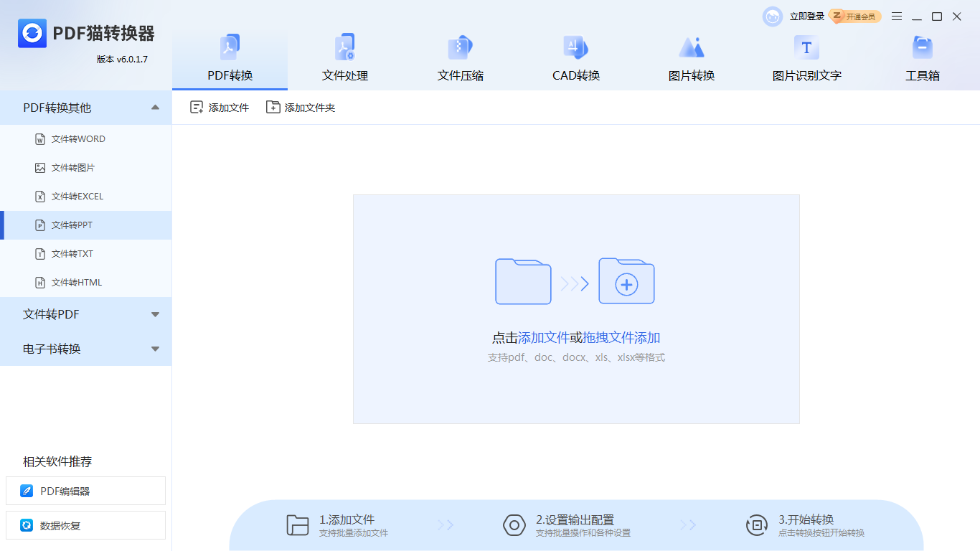Select 文件转TXT in the sidebar
Image resolution: width=980 pixels, height=551 pixels.
85,254
